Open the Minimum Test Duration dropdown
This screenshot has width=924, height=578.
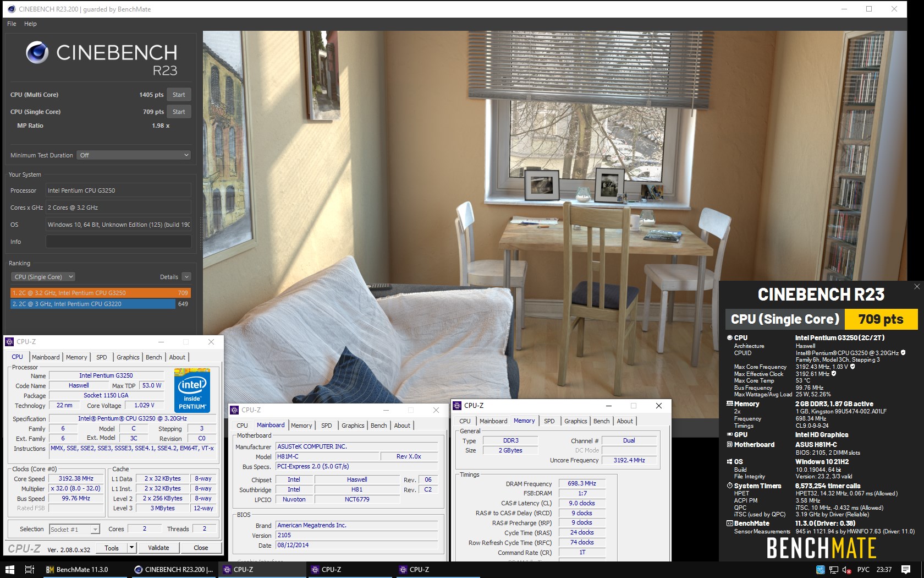coord(134,155)
